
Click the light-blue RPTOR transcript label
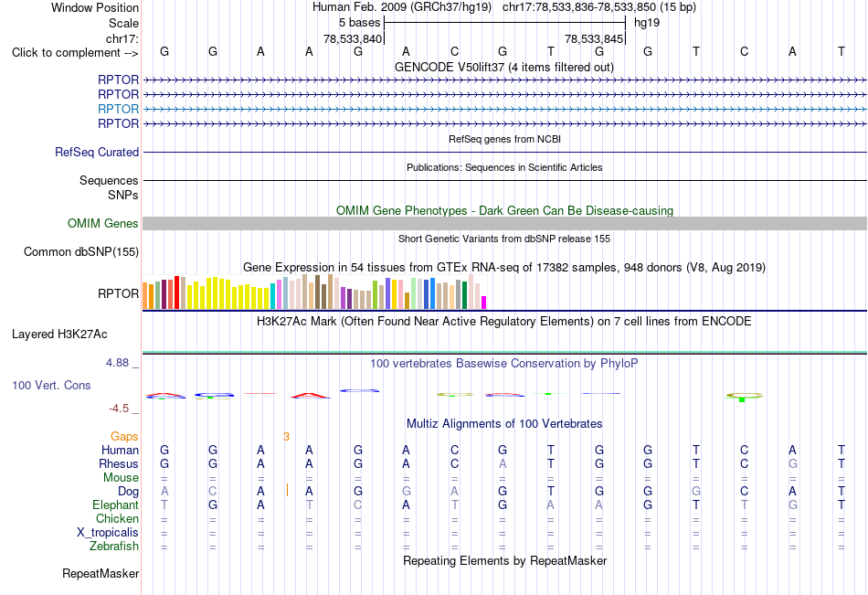(118, 109)
